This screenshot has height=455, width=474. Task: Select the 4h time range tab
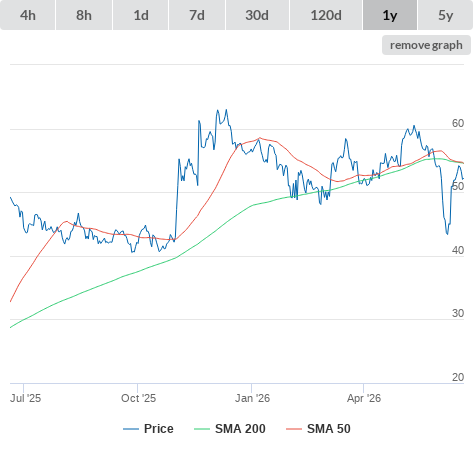[x=28, y=15]
